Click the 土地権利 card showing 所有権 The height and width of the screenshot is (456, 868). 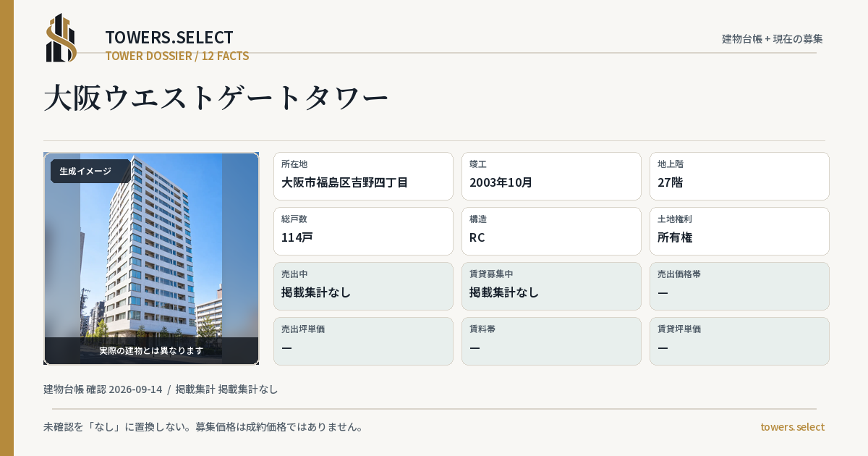point(739,231)
